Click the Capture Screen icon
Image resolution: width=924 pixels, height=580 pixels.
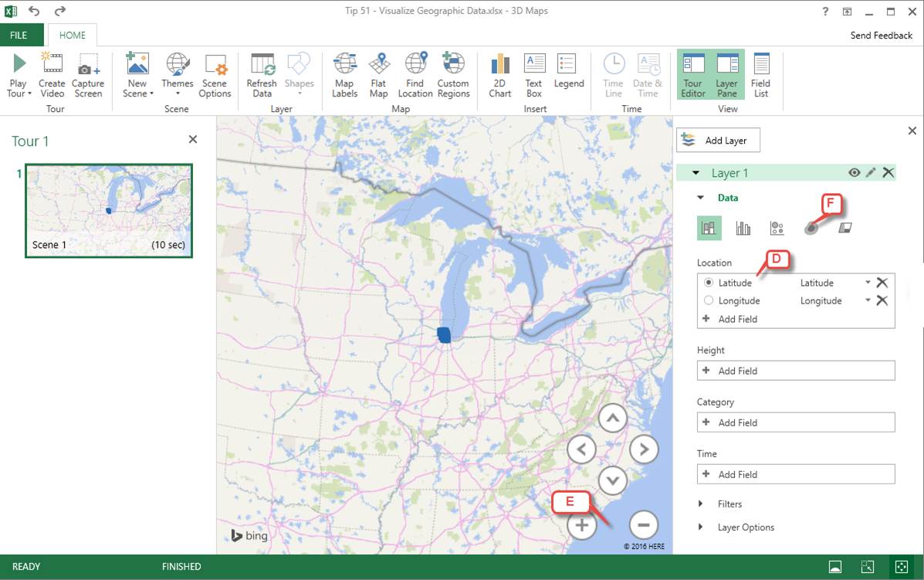pyautogui.click(x=87, y=66)
